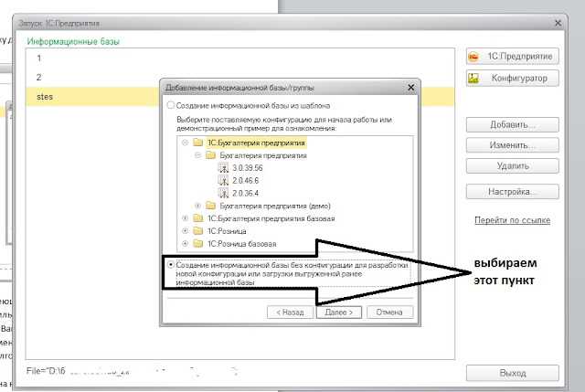Expand 1С:Бухгалтерия предприятия базовая node
This screenshot has height=392, width=585.
pyautogui.click(x=185, y=218)
